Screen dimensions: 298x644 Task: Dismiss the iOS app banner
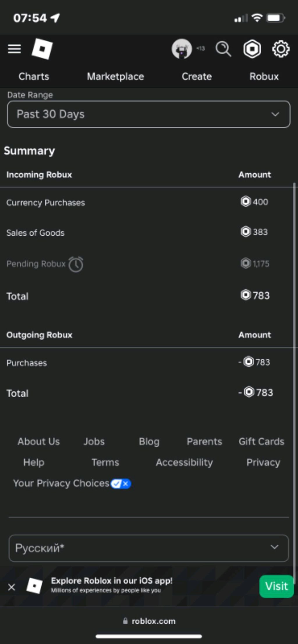(x=12, y=587)
